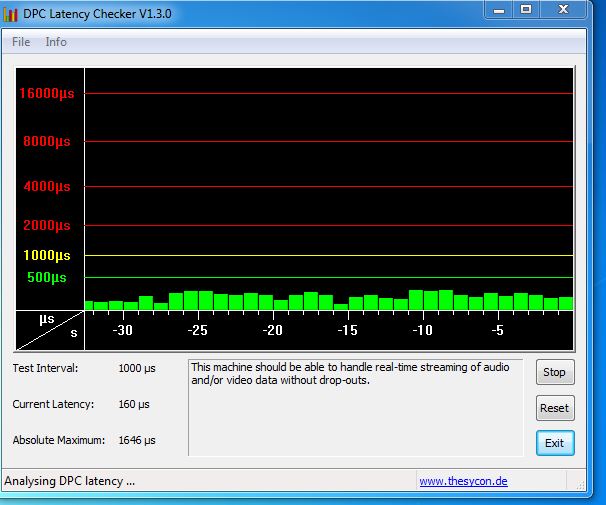This screenshot has width=606, height=505.
Task: Click the Stop button
Action: pyautogui.click(x=555, y=372)
